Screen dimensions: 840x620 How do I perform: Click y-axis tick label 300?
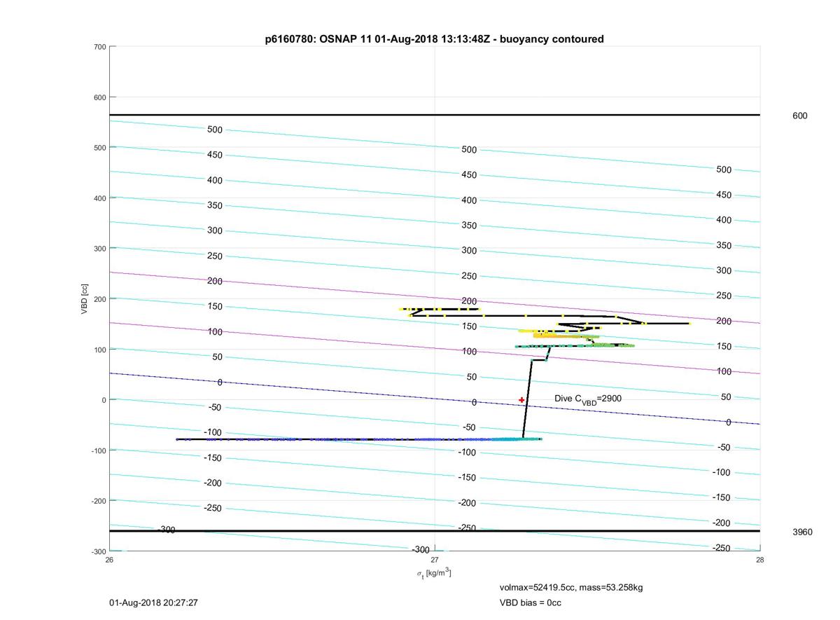point(100,249)
